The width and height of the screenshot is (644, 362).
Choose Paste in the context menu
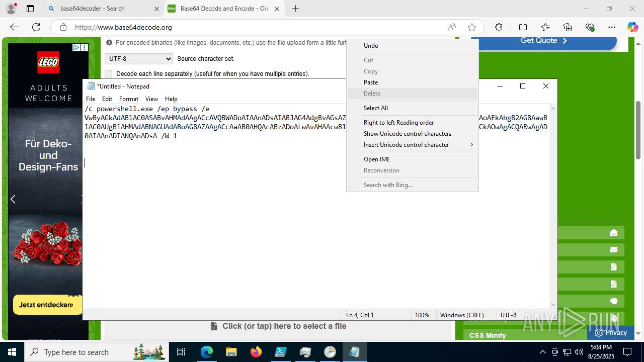(412, 82)
